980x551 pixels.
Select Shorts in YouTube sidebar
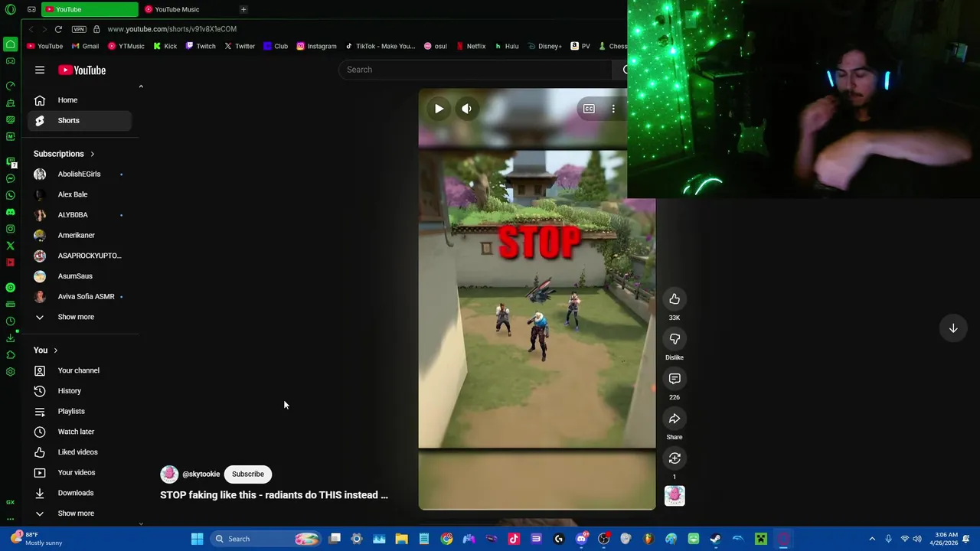click(x=80, y=120)
